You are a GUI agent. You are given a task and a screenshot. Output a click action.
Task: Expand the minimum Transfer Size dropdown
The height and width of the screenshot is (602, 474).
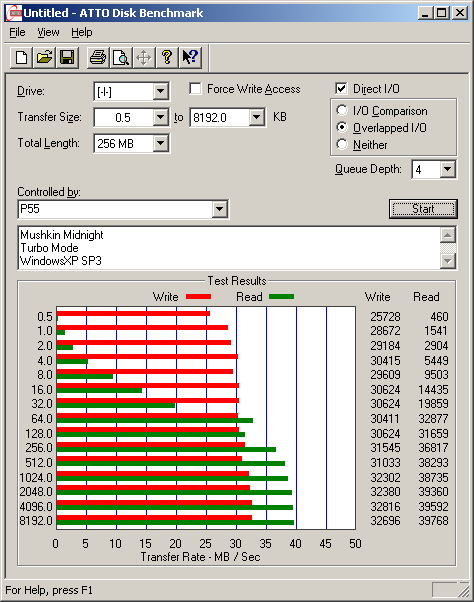click(x=160, y=117)
